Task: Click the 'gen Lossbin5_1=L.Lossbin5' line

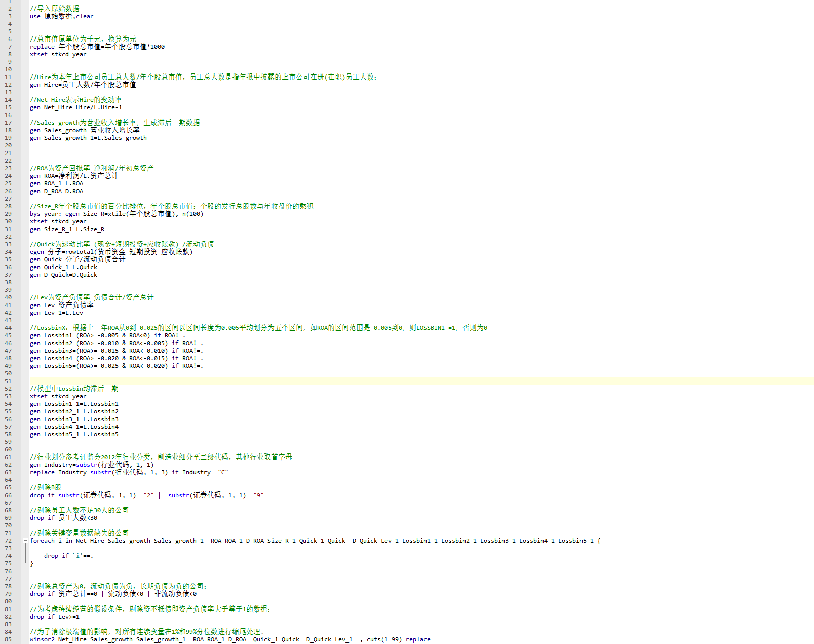Action: pos(74,434)
